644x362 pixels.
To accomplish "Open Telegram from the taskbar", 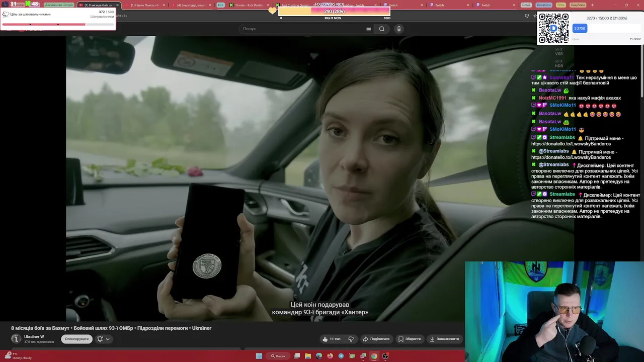I will 341,356.
